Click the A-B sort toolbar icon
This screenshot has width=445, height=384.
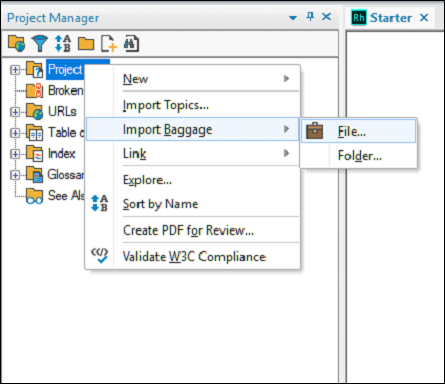[63, 43]
